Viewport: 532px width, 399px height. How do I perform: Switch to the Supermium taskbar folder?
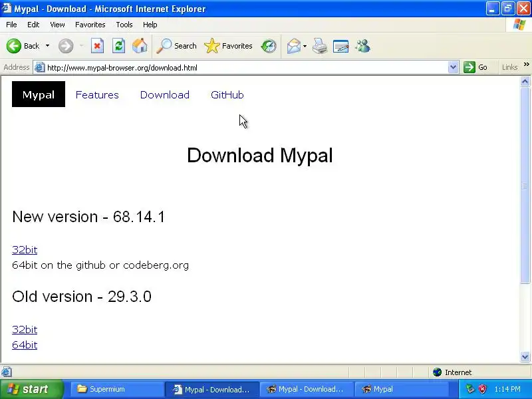click(117, 389)
